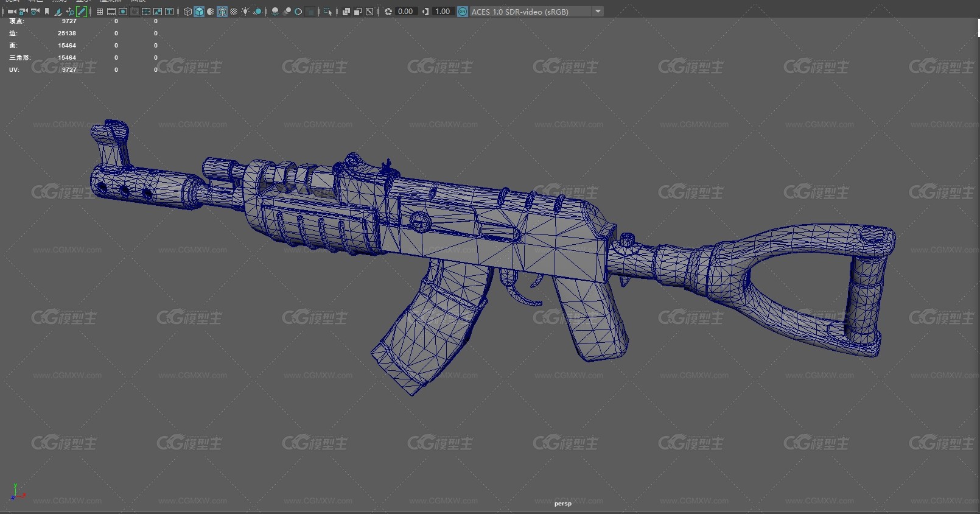Click the face count 15464 value

tap(67, 46)
